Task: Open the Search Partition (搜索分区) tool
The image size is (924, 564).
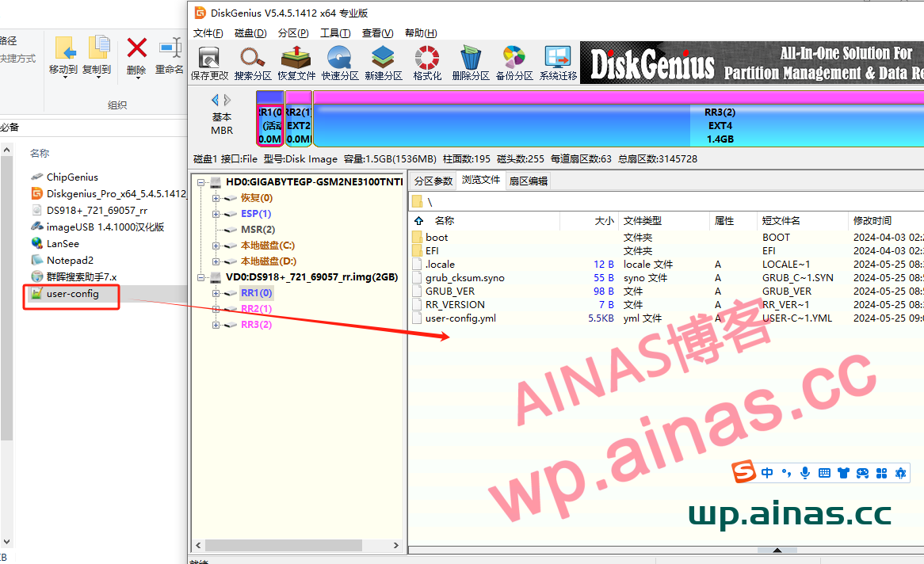Action: coord(253,63)
